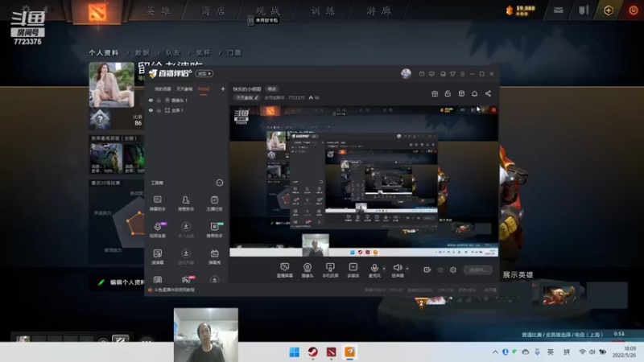Click the Steam icon in the taskbar

[x=313, y=352]
